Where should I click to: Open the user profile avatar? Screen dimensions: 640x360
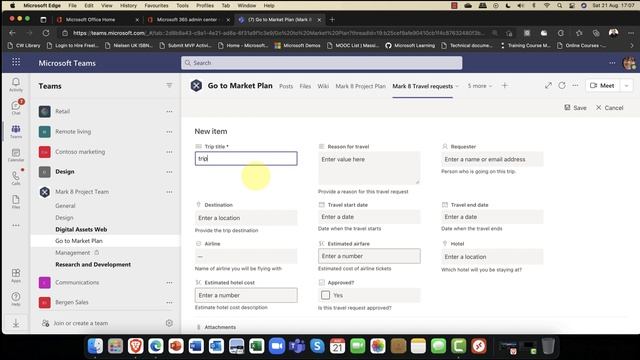[x=629, y=63]
